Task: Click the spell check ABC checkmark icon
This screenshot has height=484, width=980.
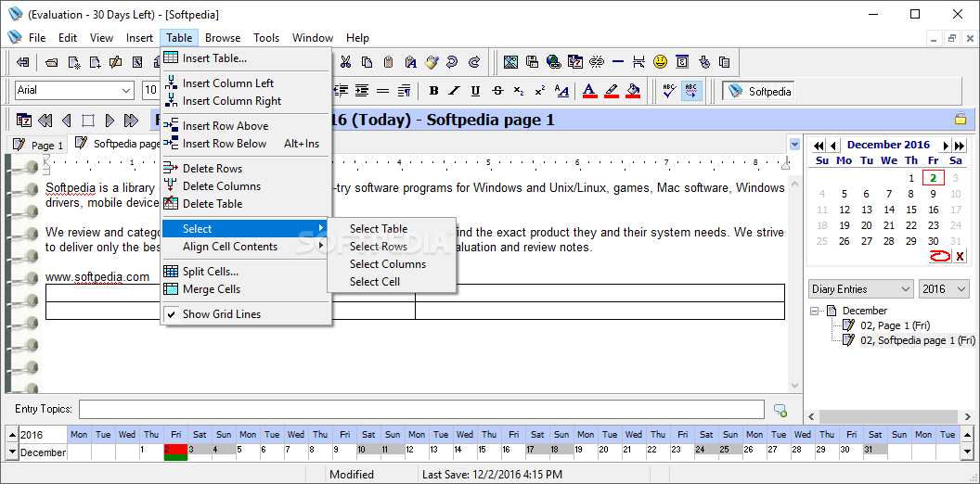Action: click(669, 91)
